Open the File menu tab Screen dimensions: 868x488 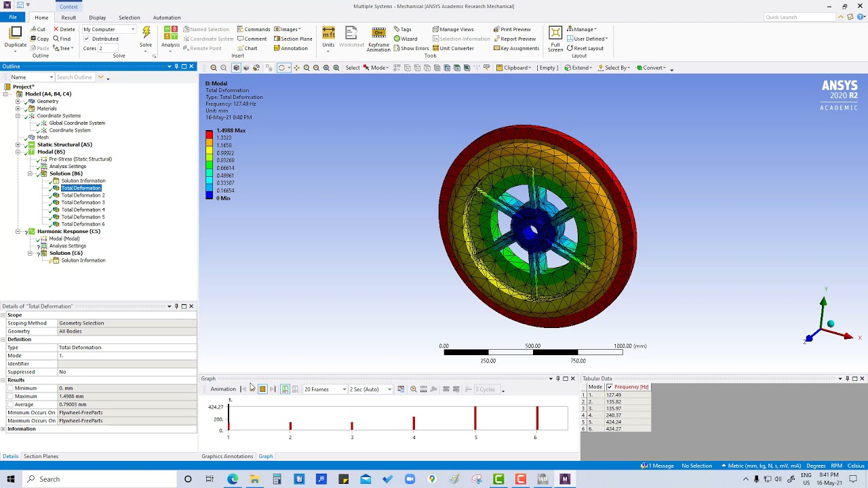click(x=13, y=18)
